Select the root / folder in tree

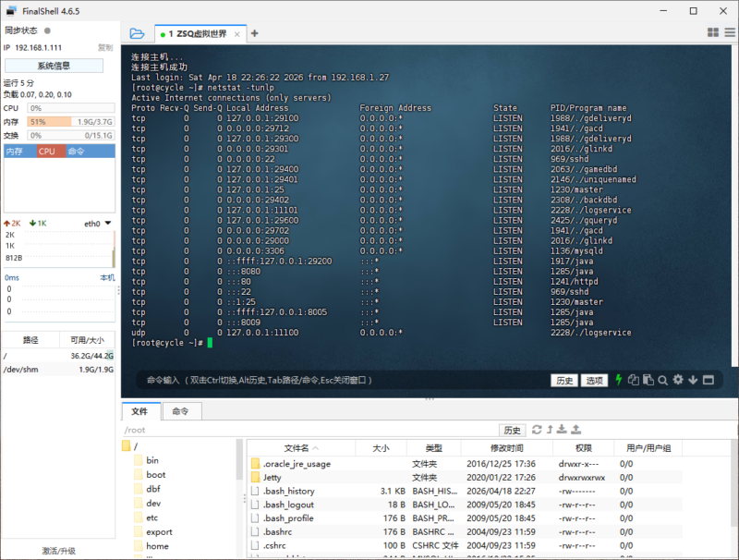click(130, 446)
